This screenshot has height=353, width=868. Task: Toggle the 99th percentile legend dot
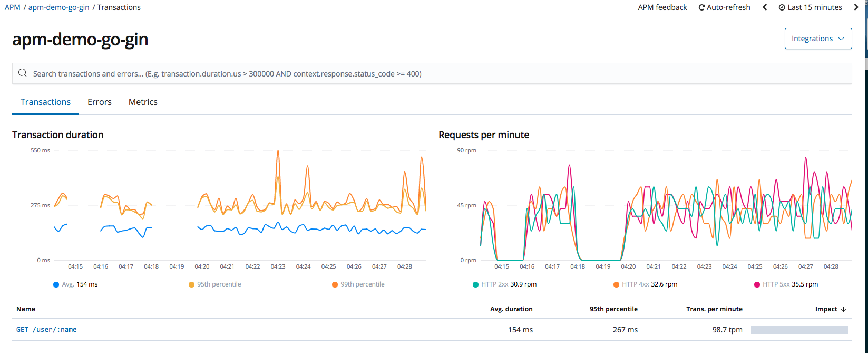335,284
